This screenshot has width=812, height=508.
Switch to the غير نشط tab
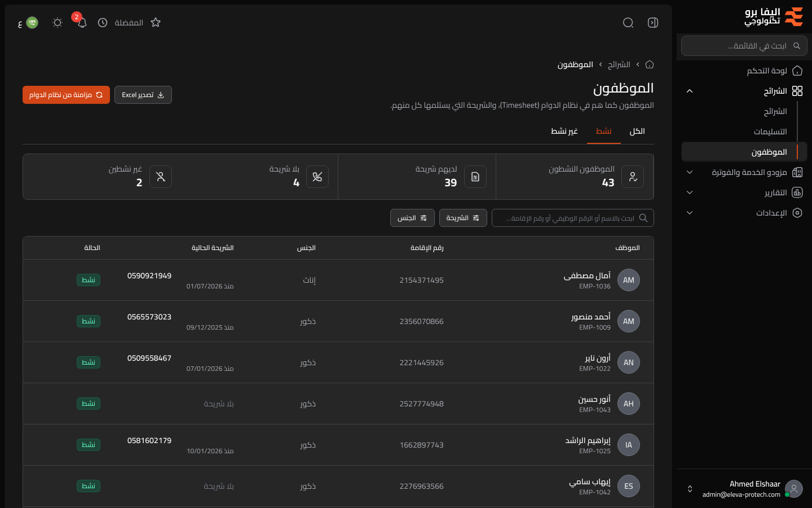(x=564, y=131)
